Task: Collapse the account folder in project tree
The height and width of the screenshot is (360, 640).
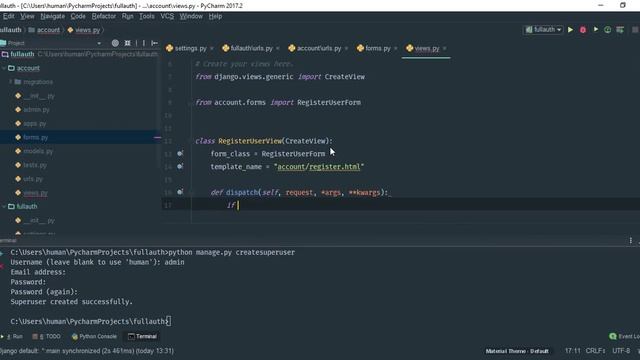Action: pos(4,68)
